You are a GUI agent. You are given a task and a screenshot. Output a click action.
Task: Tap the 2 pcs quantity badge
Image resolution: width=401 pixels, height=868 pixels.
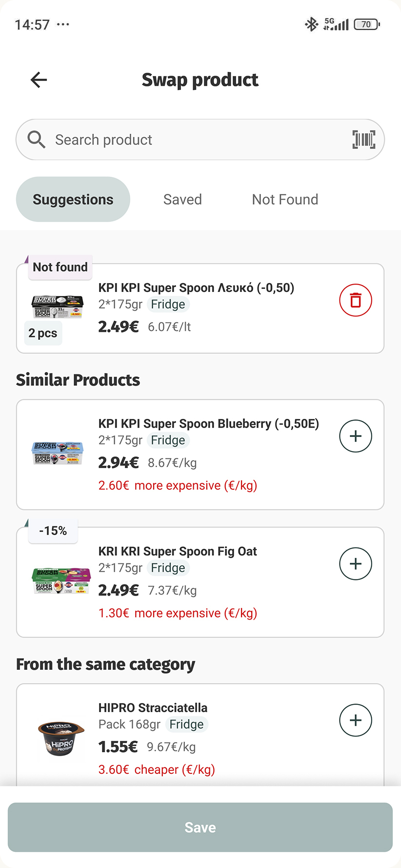pos(43,333)
